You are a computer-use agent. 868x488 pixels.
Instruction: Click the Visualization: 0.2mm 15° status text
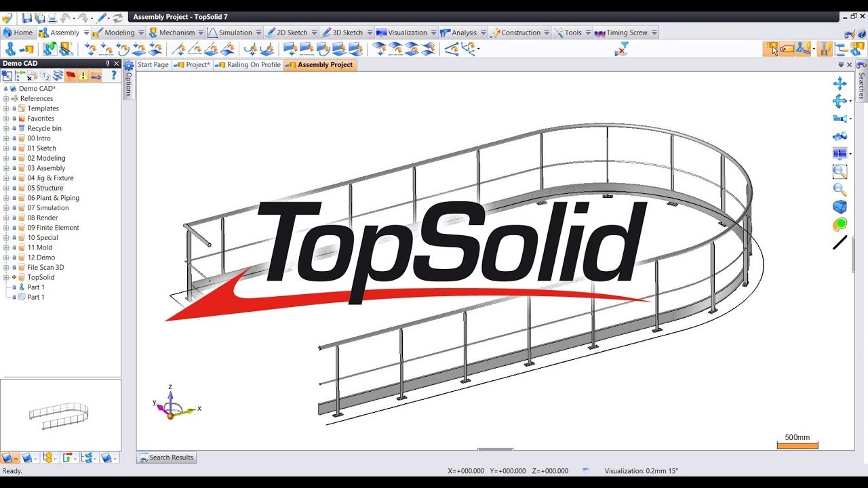pyautogui.click(x=641, y=470)
